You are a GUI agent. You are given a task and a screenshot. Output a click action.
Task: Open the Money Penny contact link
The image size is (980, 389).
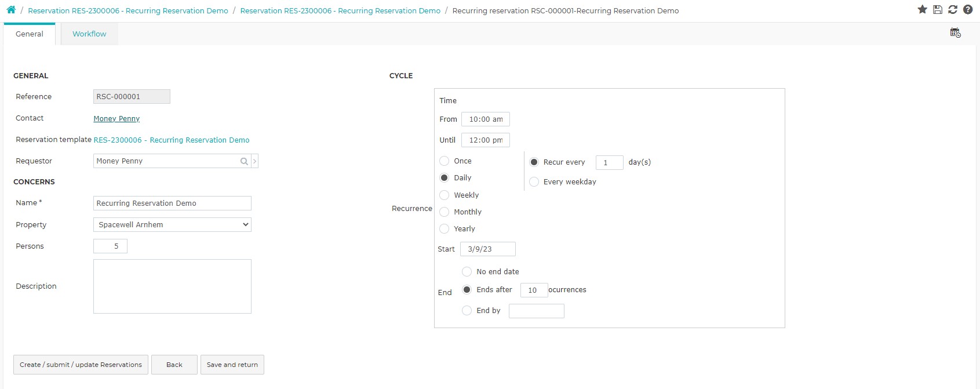click(116, 119)
